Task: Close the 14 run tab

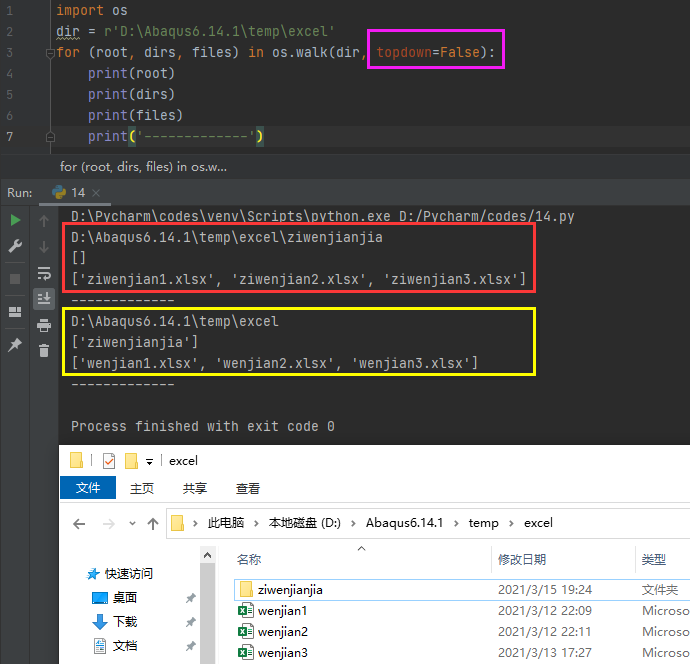Action: click(96, 193)
